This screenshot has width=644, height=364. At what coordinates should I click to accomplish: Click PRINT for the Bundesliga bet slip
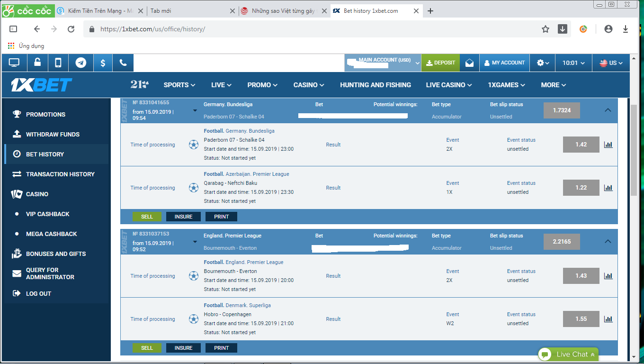point(221,217)
